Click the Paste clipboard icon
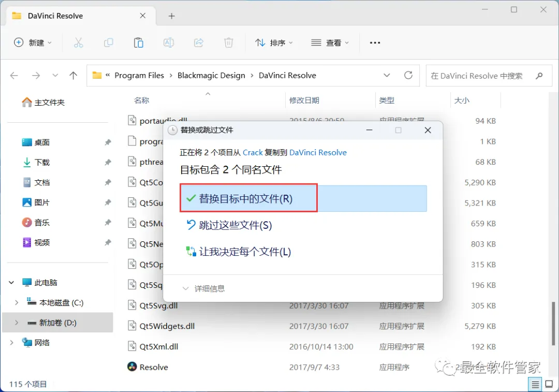Viewport: 559px width, 392px height. coord(138,43)
